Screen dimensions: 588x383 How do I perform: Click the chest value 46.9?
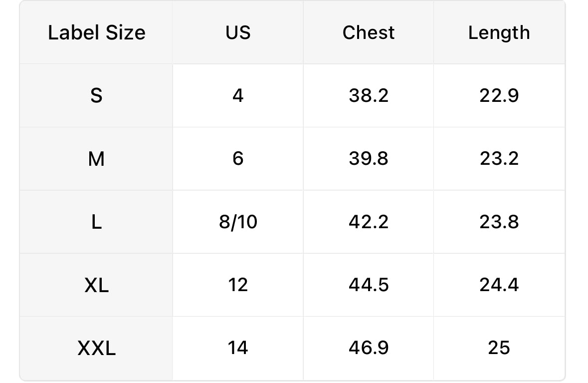tap(368, 348)
